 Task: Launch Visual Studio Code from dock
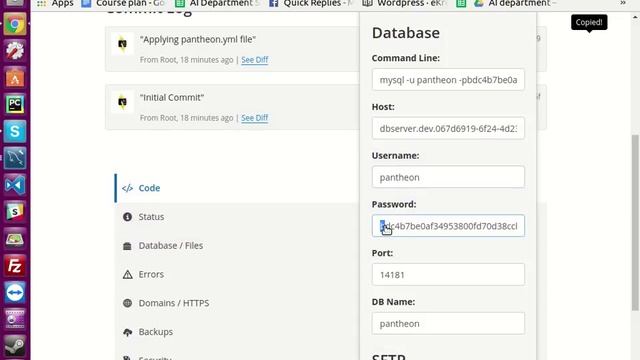(x=15, y=185)
